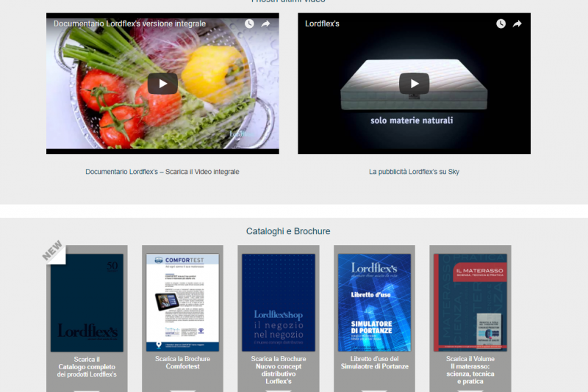This screenshot has height=392, width=588.
Task: Select the Cataloghi e Brochure heading
Action: [288, 231]
